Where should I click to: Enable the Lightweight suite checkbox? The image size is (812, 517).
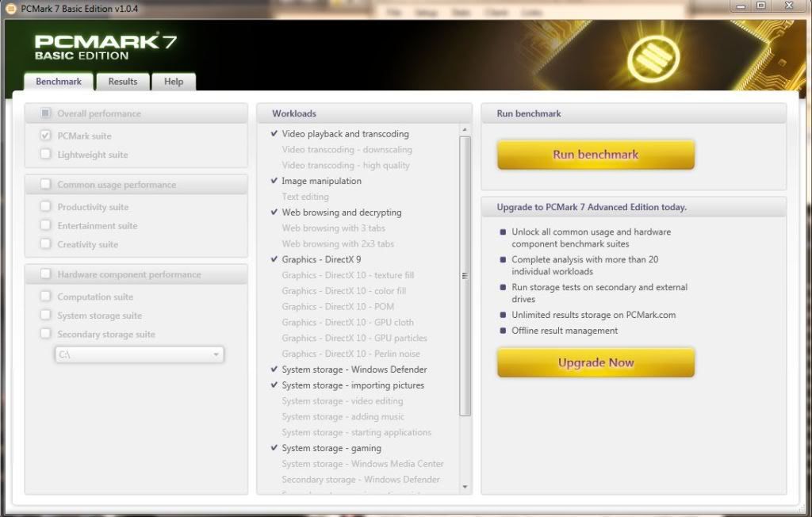coord(45,154)
